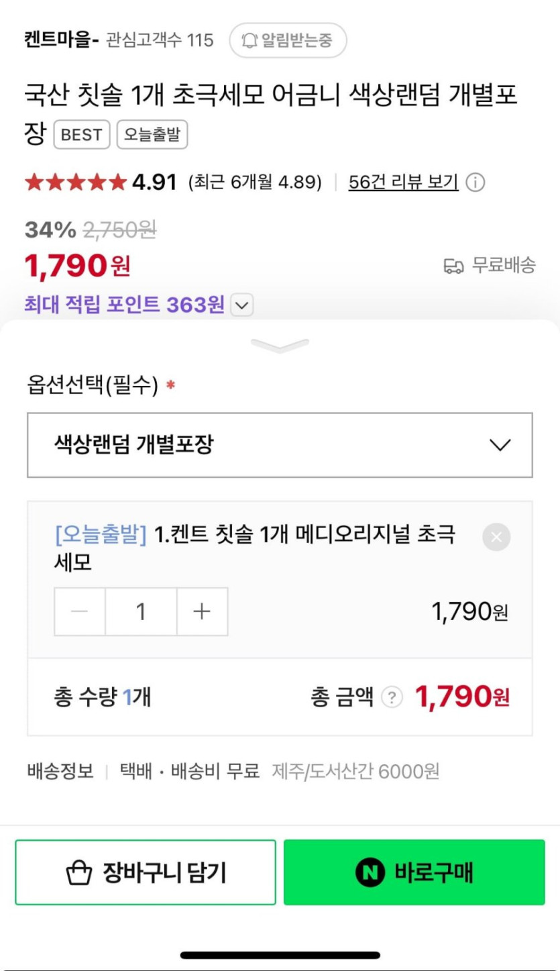This screenshot has height=971, width=560.
Task: Tap the home indicator bar
Action: (280, 955)
